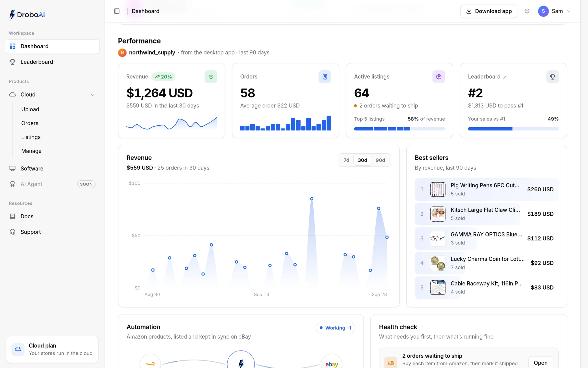
Task: Open Orders under Cloud
Action: [30, 123]
